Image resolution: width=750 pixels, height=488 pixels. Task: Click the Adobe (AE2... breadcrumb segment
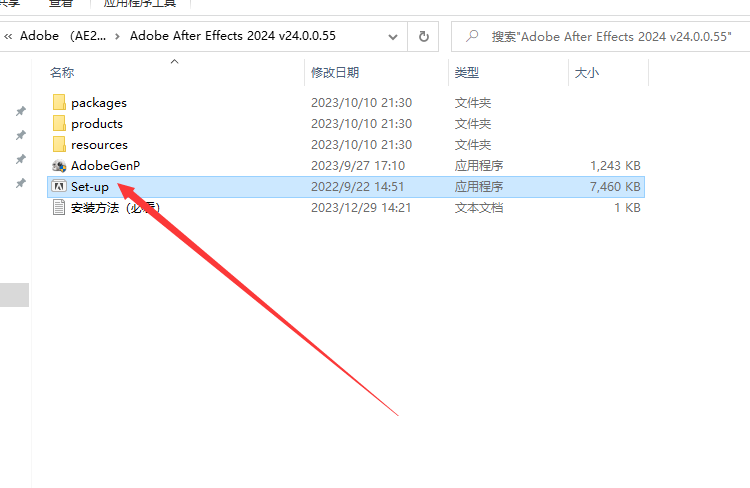(63, 36)
